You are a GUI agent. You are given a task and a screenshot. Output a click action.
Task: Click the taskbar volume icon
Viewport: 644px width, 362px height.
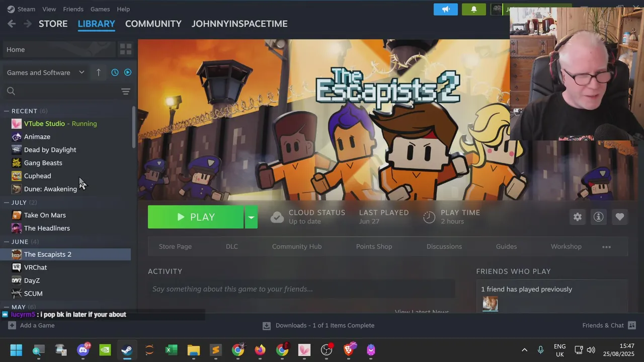tap(591, 350)
